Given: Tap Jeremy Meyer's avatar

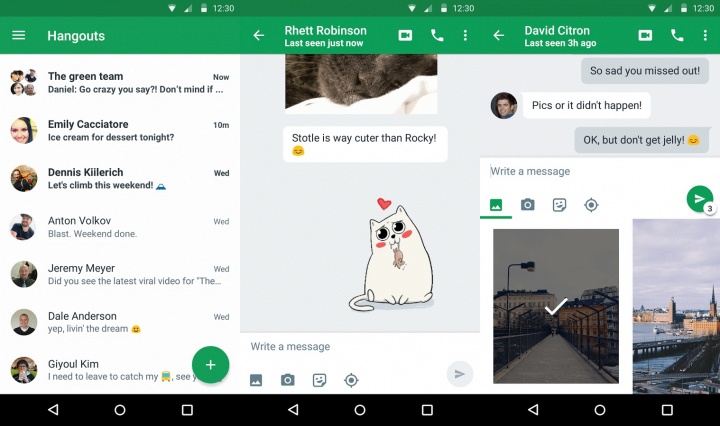Looking at the screenshot, I should coord(24,275).
